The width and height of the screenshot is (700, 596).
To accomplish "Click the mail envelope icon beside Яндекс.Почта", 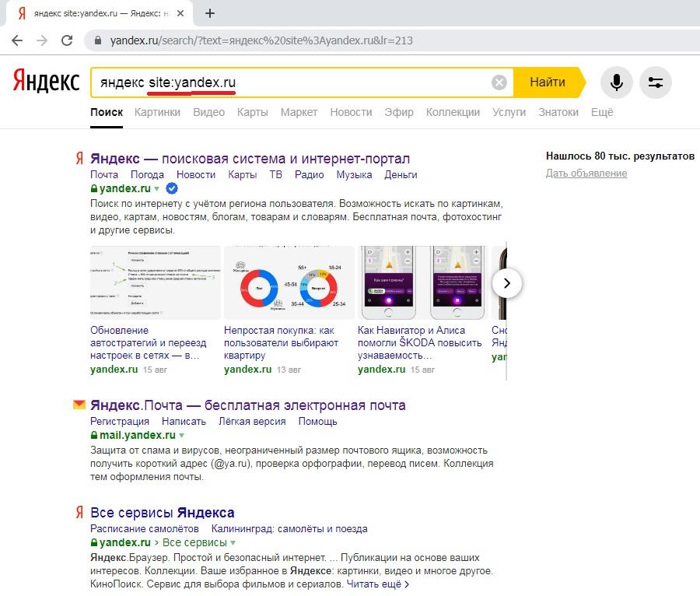I will click(79, 405).
